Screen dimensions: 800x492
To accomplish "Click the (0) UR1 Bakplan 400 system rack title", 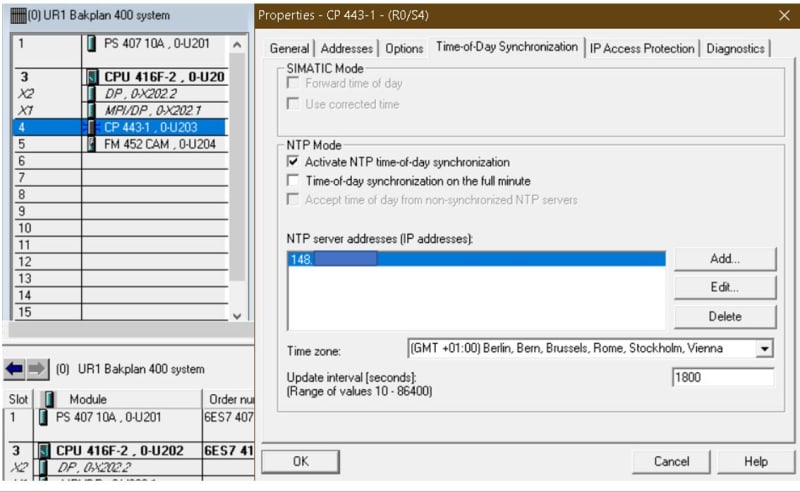I will tap(98, 15).
